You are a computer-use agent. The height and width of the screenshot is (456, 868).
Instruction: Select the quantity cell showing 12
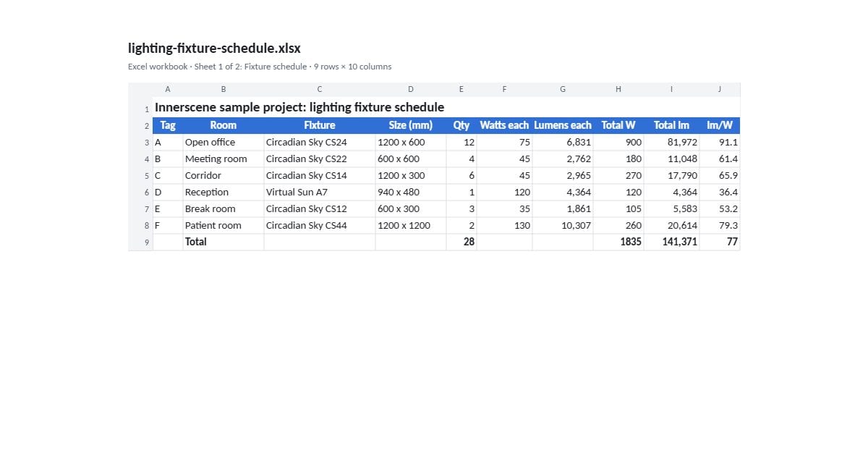[x=461, y=143]
